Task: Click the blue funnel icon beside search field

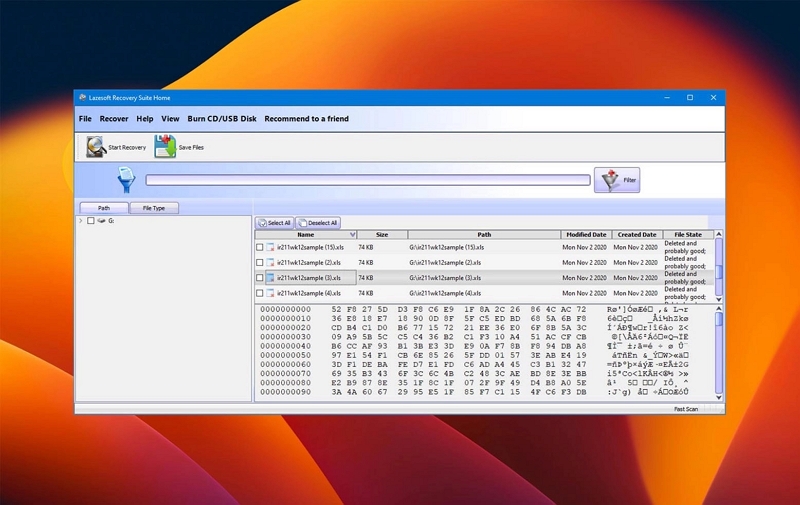Action: [x=126, y=180]
